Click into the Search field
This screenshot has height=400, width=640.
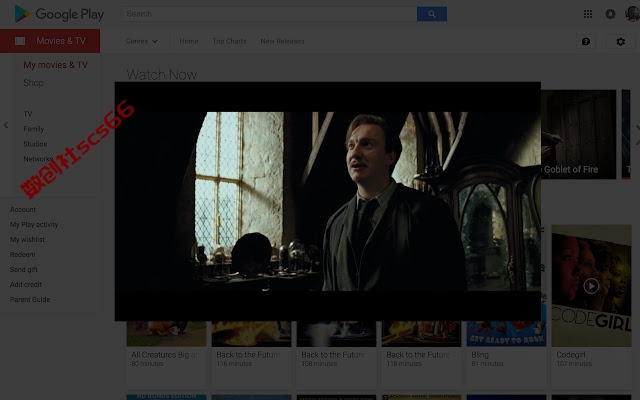coord(269,14)
